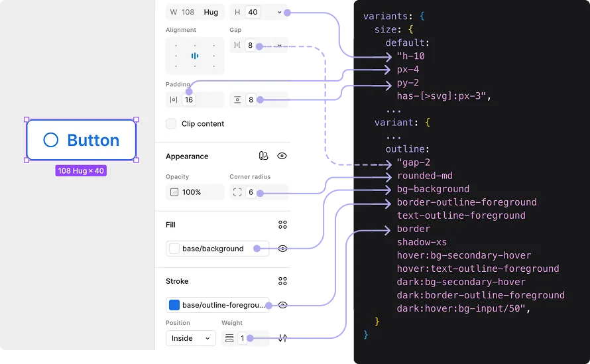Click the Corner radius label

pos(250,176)
